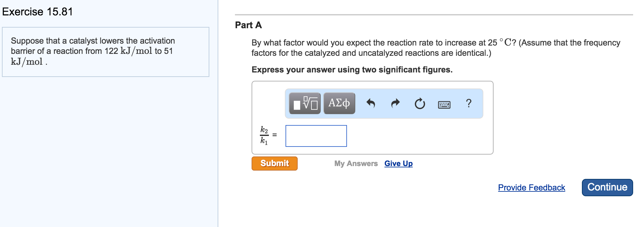Image resolution: width=644 pixels, height=227 pixels.
Task: Click the two significant figures instruction
Action: 352,70
